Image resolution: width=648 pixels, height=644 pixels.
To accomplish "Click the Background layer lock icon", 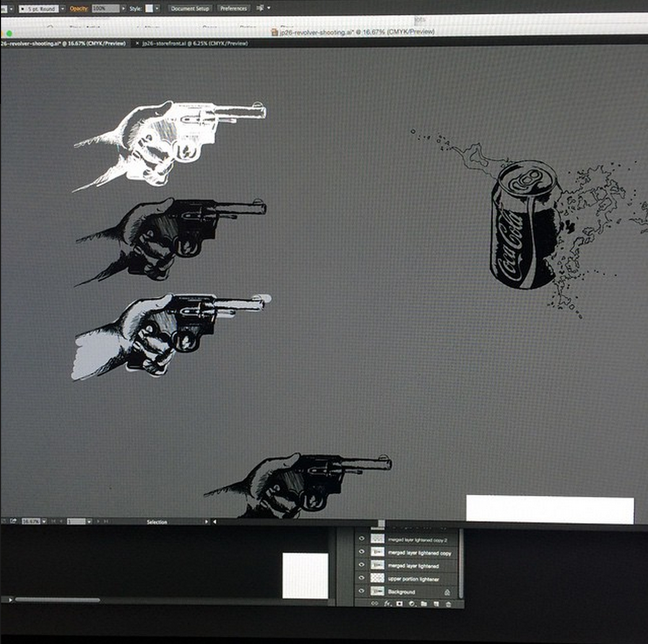I will point(447,592).
